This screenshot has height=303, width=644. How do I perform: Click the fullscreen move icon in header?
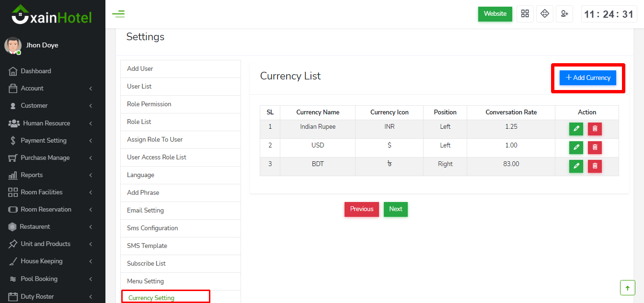pos(545,14)
